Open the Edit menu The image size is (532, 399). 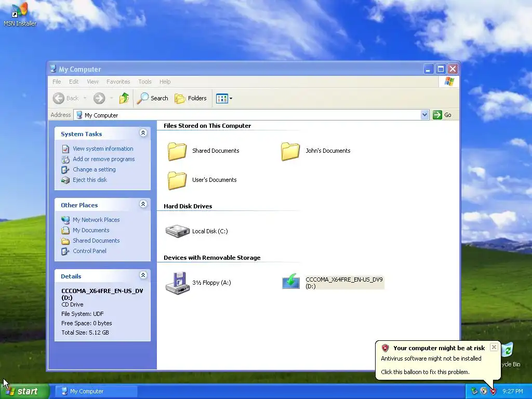click(x=74, y=82)
